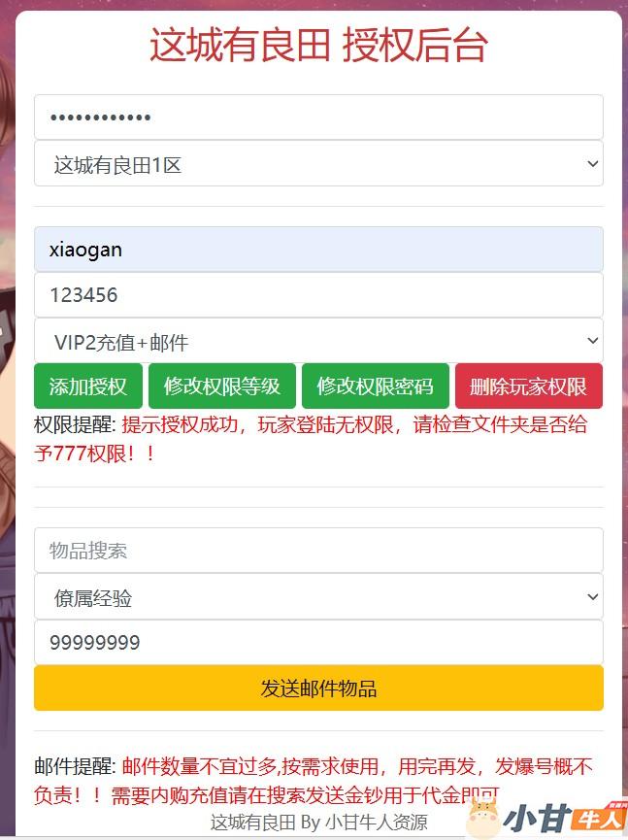Viewport: 628px width, 840px height.
Task: Focus the 物品搜索 search box
Action: click(318, 551)
